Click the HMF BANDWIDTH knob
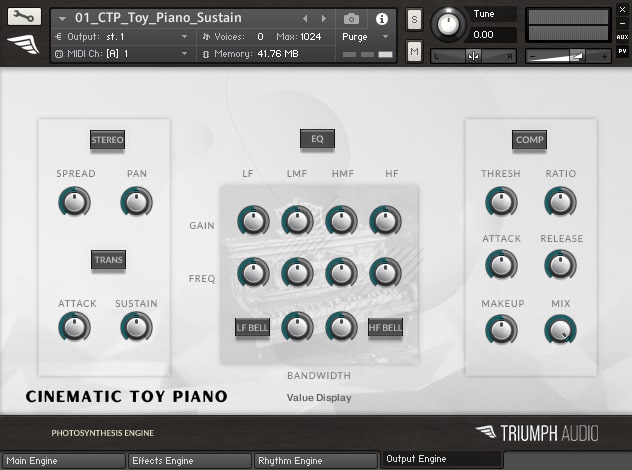This screenshot has height=470, width=632. (341, 327)
